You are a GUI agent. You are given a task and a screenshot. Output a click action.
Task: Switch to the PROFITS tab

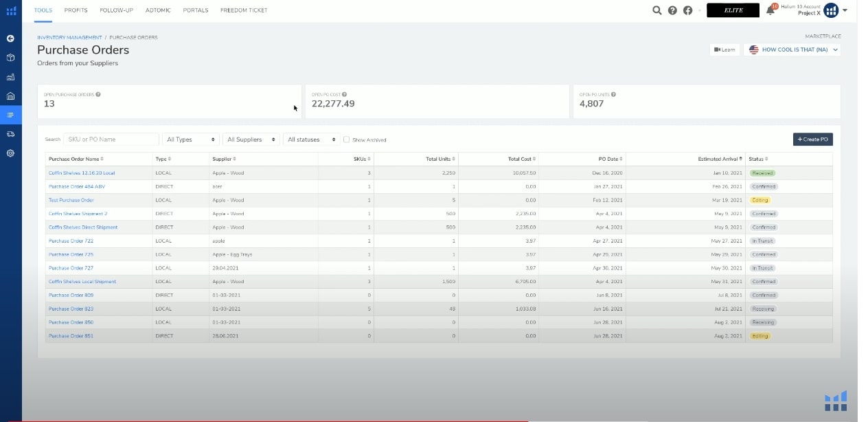click(x=76, y=10)
